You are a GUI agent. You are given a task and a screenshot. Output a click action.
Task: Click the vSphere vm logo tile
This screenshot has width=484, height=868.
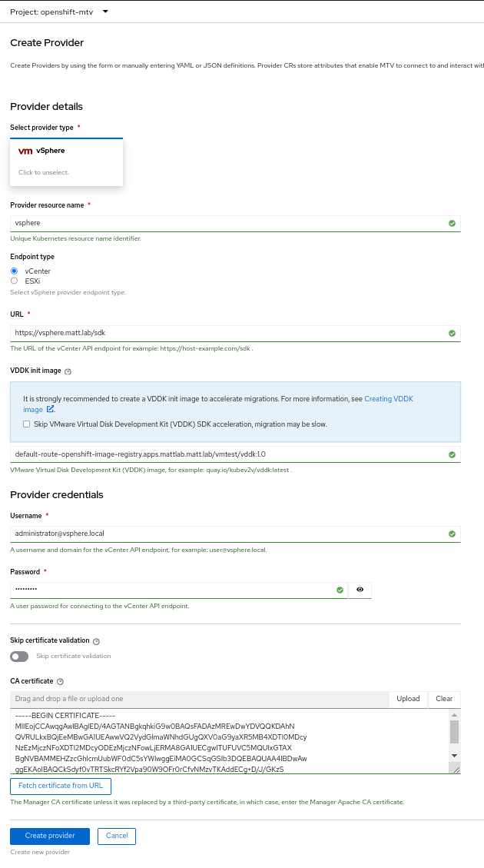66,161
